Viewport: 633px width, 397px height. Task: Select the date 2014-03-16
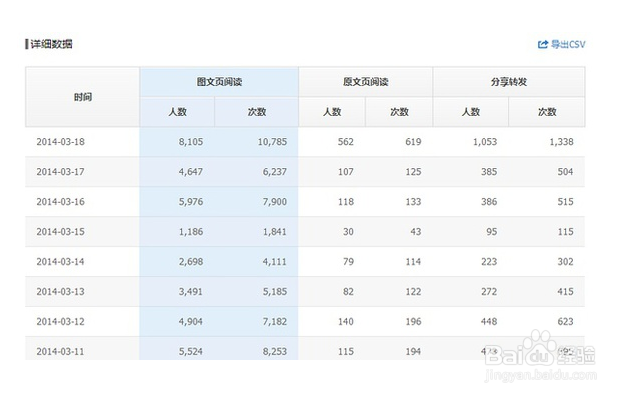pyautogui.click(x=61, y=202)
